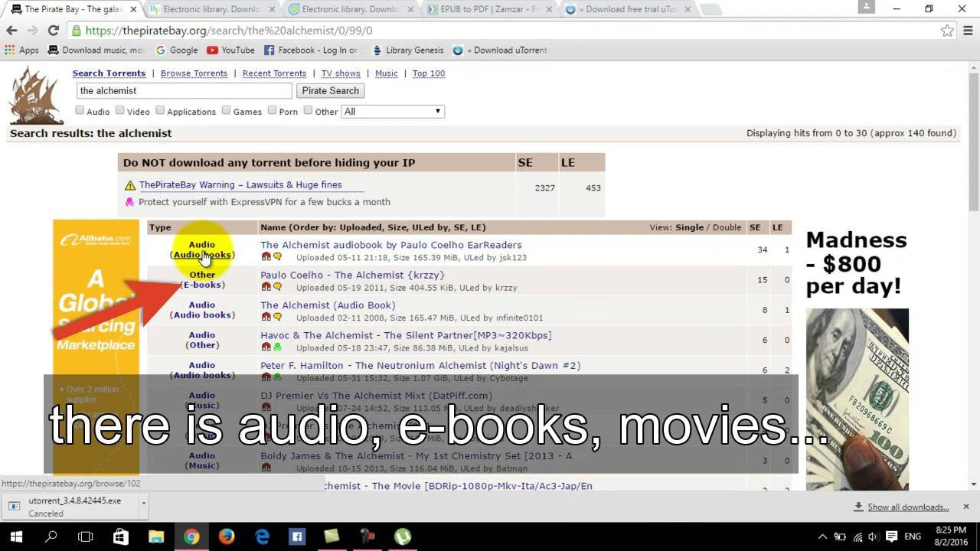Expand the utorrent download item options arrow
Image resolution: width=980 pixels, height=551 pixels.
pyautogui.click(x=143, y=503)
